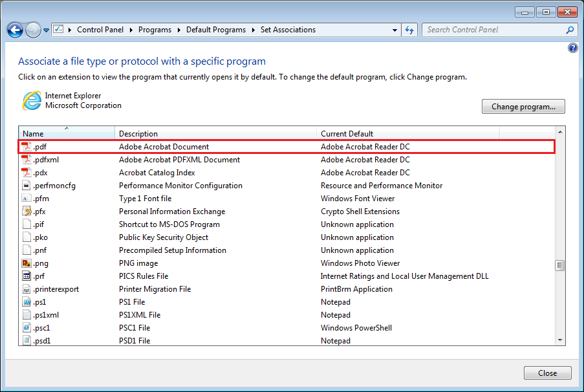Click the search magnifier icon

tap(570, 30)
